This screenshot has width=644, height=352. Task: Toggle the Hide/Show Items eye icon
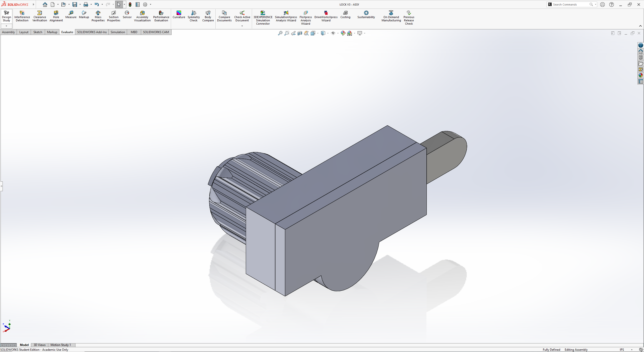pos(333,33)
